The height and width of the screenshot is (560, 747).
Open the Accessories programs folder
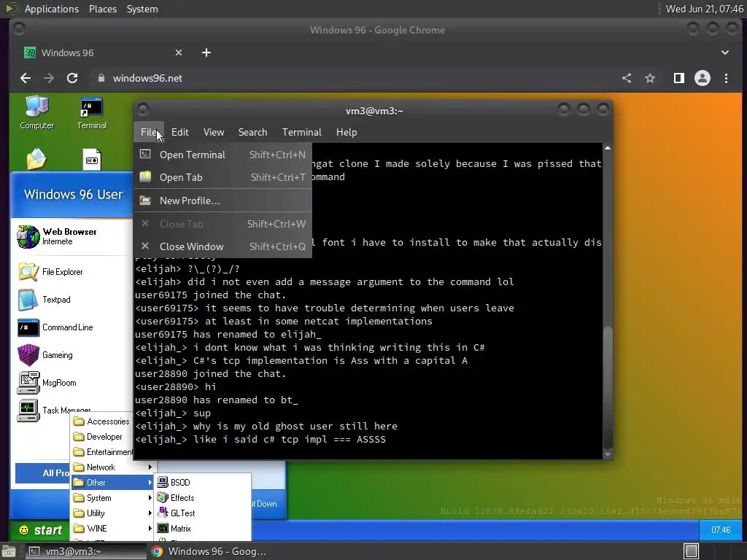102,421
